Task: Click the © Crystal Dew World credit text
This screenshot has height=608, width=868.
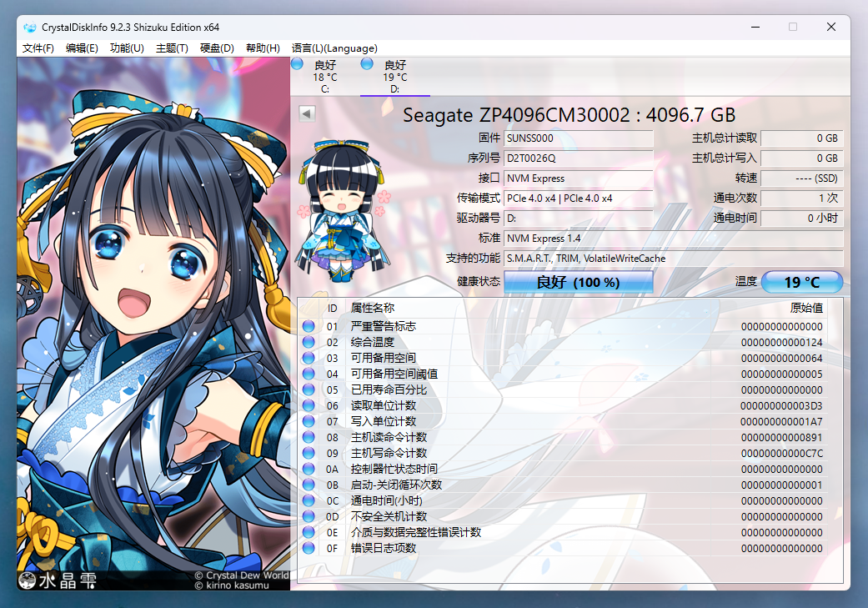Action: pyautogui.click(x=241, y=575)
